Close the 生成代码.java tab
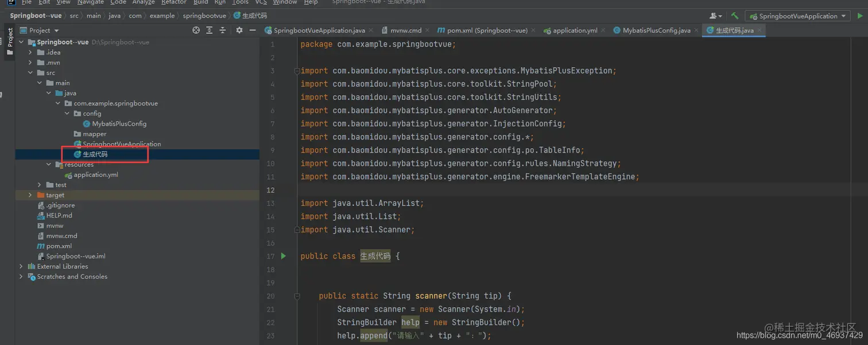Image resolution: width=868 pixels, height=345 pixels. pyautogui.click(x=759, y=30)
